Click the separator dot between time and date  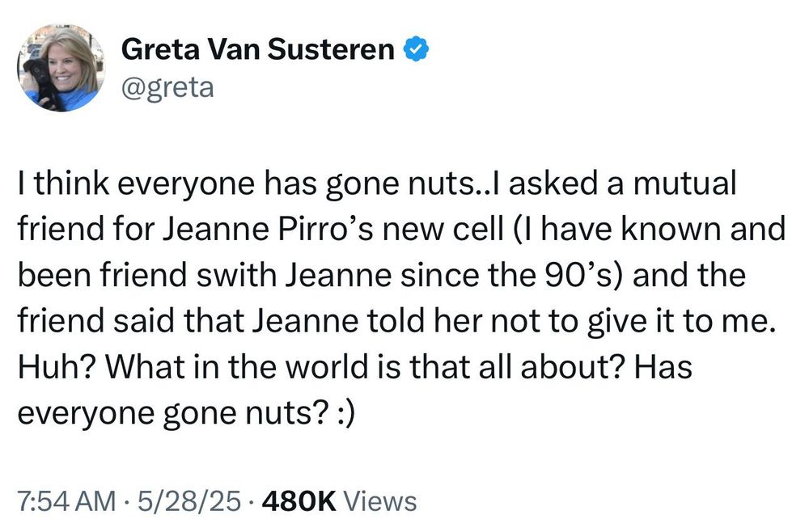click(128, 501)
